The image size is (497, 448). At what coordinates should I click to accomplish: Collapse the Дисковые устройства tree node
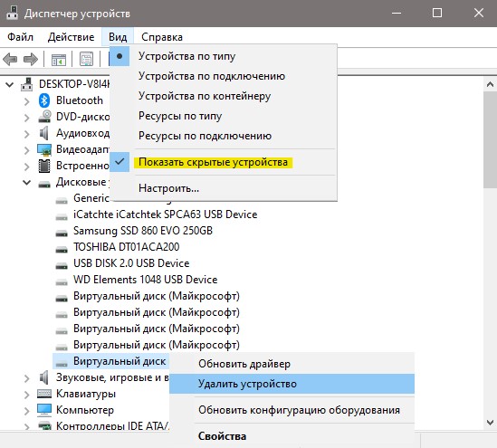point(26,182)
